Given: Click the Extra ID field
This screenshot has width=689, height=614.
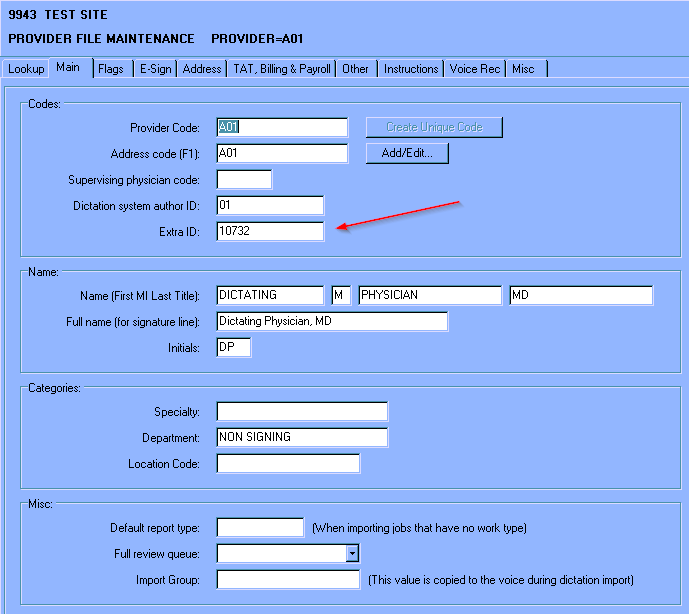Looking at the screenshot, I should [x=270, y=231].
